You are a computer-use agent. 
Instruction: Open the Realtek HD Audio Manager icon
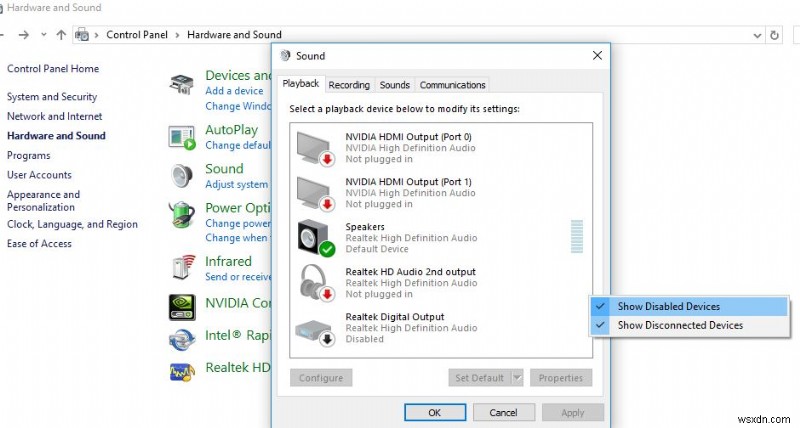click(x=182, y=372)
